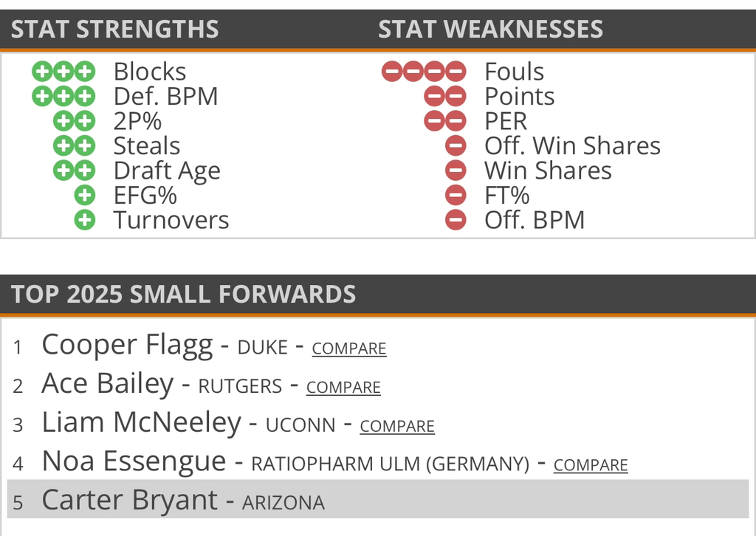Click the Cooper Flagg player name

tap(127, 346)
